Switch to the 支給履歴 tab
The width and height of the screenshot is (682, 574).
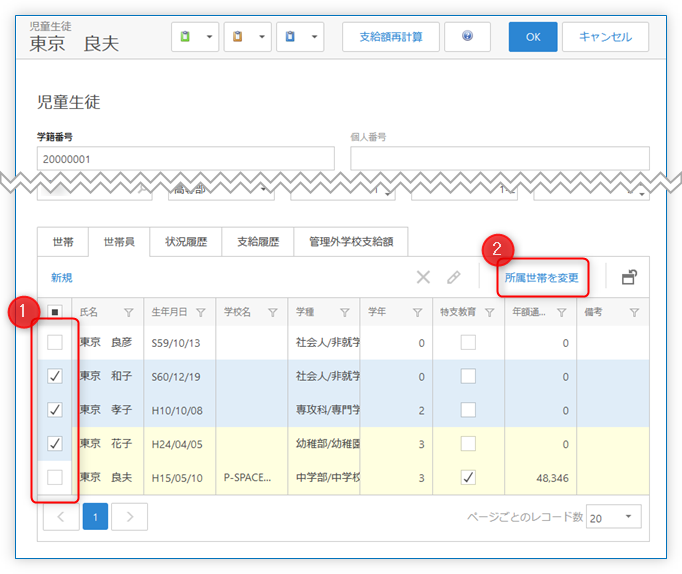(258, 242)
